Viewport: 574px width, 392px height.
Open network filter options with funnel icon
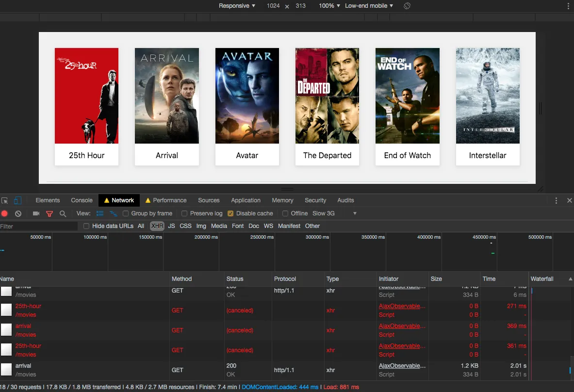point(49,213)
